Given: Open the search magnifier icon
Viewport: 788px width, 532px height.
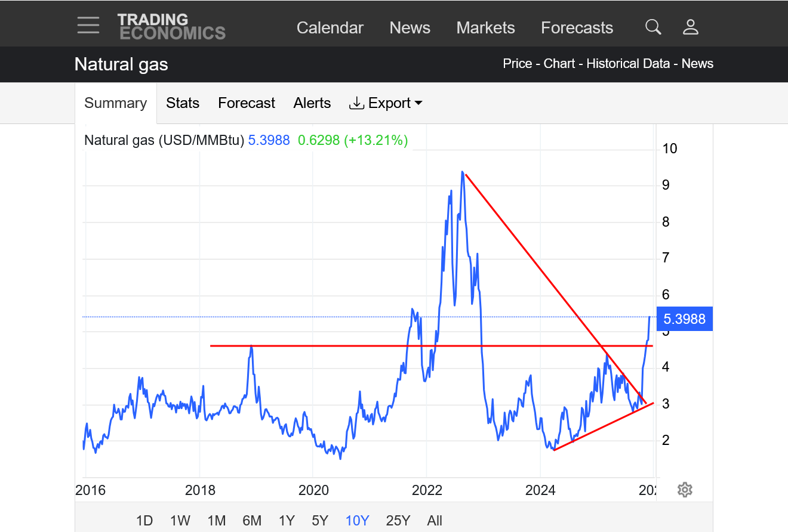Looking at the screenshot, I should pos(653,27).
